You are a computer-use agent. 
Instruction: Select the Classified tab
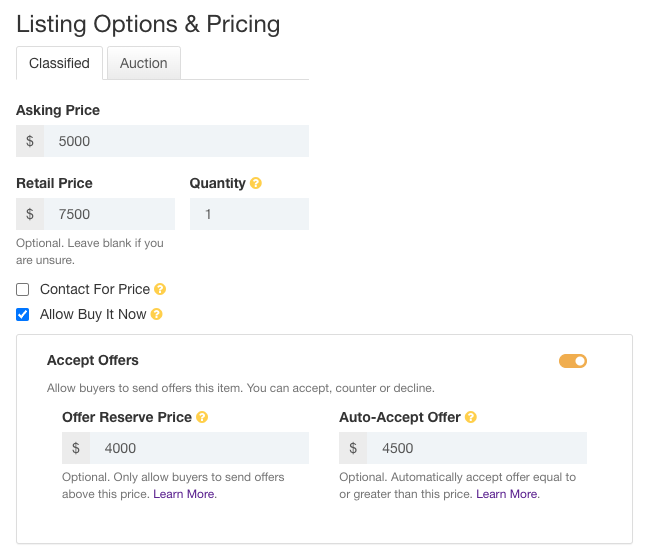pyautogui.click(x=59, y=63)
